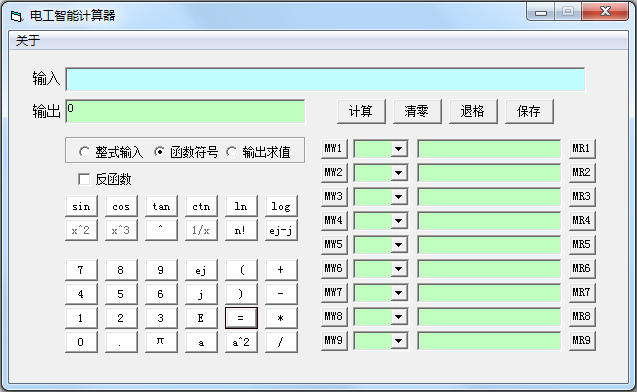Insert the tan function

click(x=161, y=206)
